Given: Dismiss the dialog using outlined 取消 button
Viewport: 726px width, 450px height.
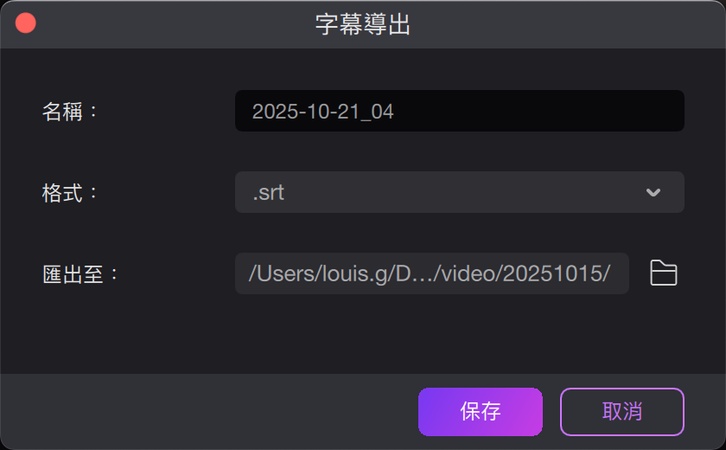Looking at the screenshot, I should pos(622,412).
